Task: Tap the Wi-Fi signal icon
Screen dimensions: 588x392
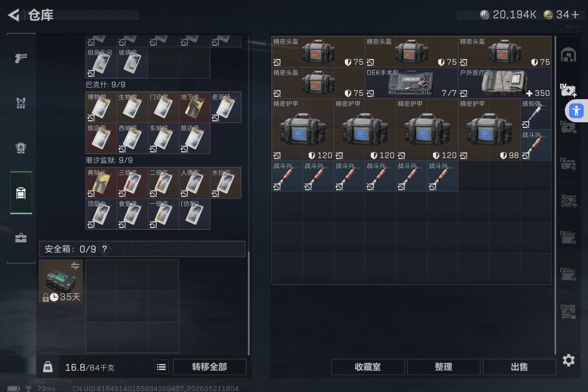Action: coord(29,389)
